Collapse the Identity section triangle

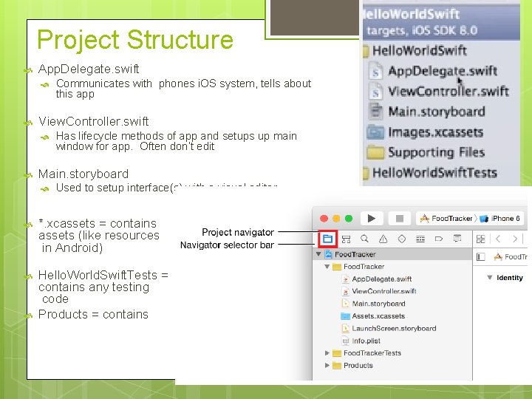[490, 278]
